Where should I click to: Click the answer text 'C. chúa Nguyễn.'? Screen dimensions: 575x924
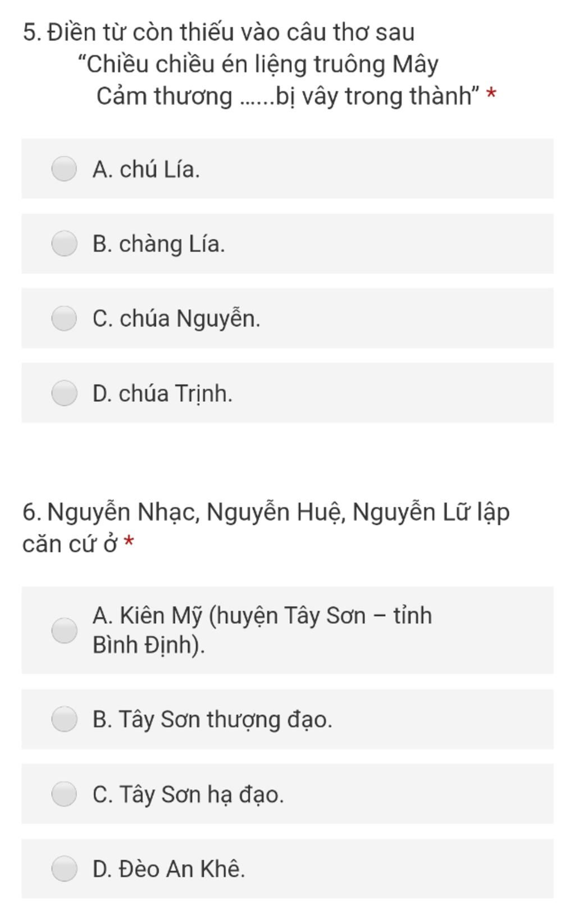click(176, 319)
